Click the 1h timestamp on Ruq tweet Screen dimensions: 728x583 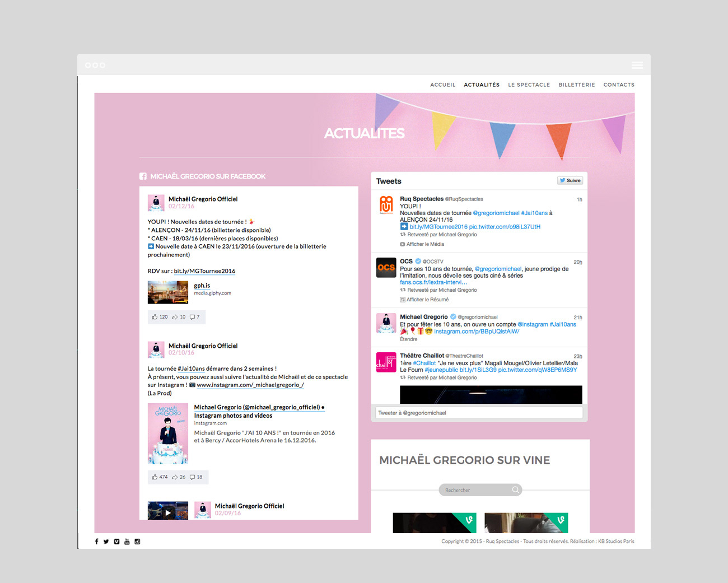click(580, 199)
